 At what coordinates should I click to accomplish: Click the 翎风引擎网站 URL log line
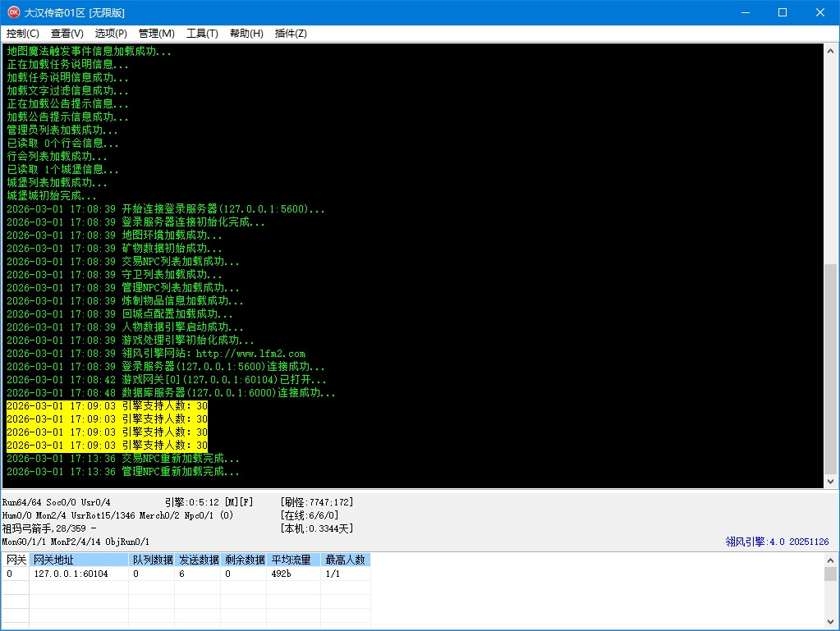click(x=213, y=354)
